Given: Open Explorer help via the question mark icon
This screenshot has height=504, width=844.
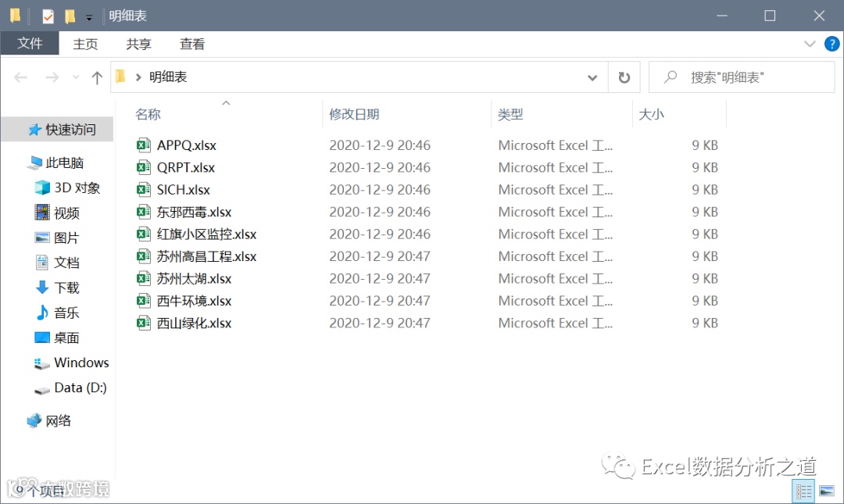Looking at the screenshot, I should 831,44.
